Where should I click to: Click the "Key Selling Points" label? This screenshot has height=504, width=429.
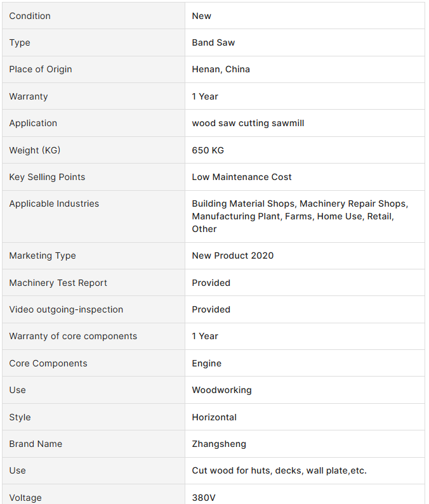tap(47, 177)
